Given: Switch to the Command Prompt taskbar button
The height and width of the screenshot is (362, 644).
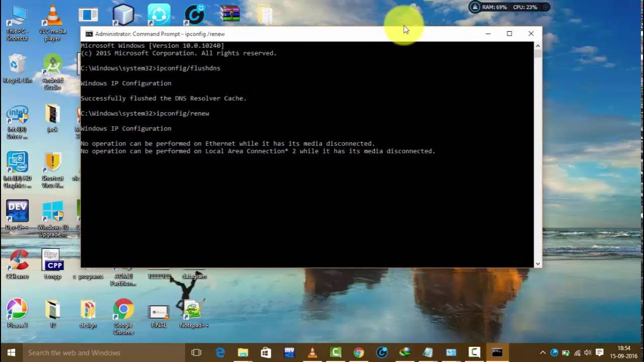Looking at the screenshot, I should click(497, 352).
